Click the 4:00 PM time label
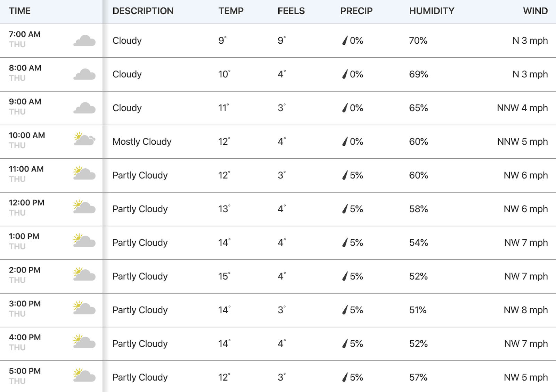556x392 pixels. point(25,337)
